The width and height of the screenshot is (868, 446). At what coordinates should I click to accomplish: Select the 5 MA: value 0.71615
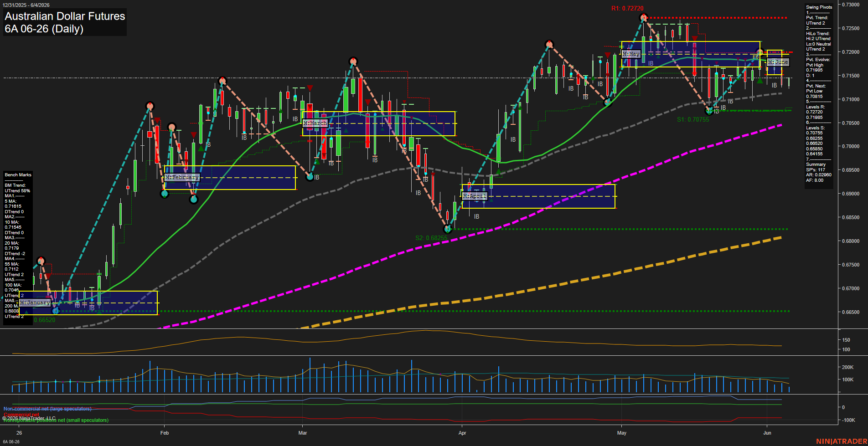tap(13, 206)
